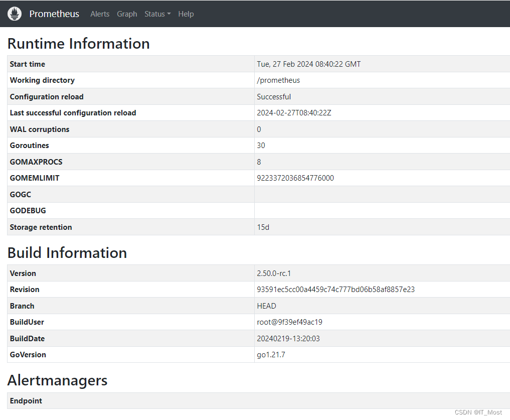The height and width of the screenshot is (420, 510).
Task: Open the Graph page
Action: point(127,14)
